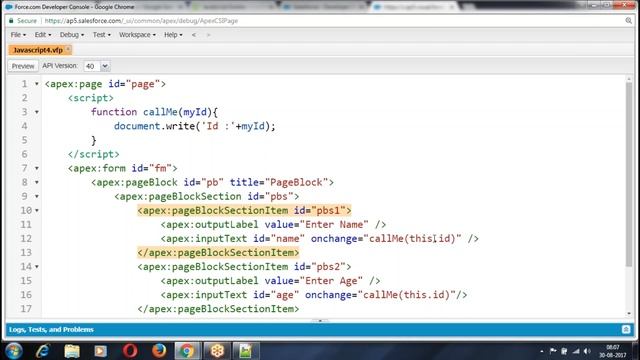Viewport: 640px width, 360px height.
Task: Open Opera from the taskbar
Action: pos(130,351)
